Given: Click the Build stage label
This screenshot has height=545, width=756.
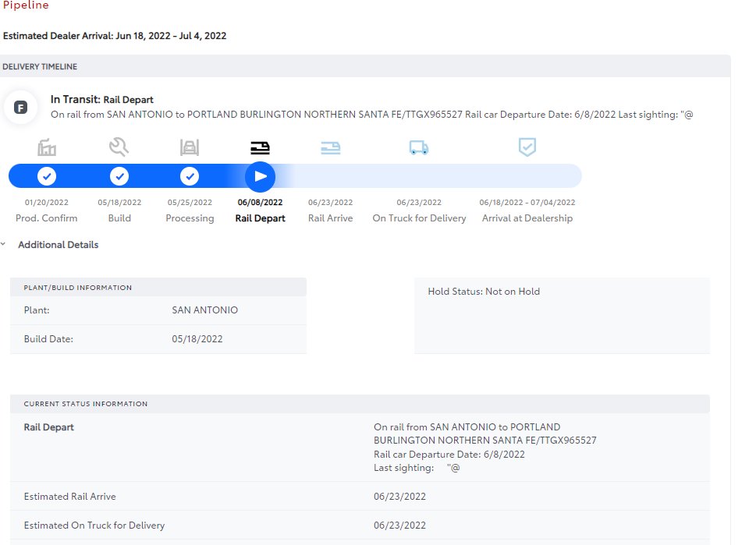Looking at the screenshot, I should (x=119, y=218).
